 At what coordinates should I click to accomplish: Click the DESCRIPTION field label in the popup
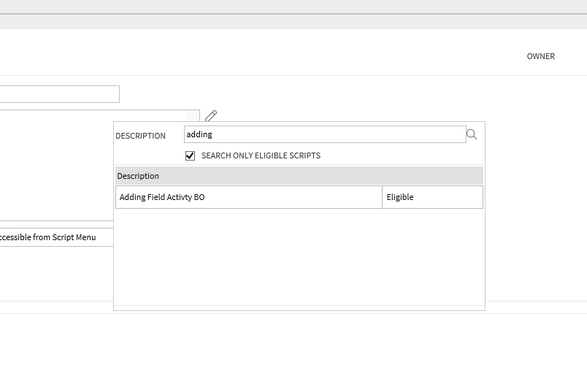point(140,136)
